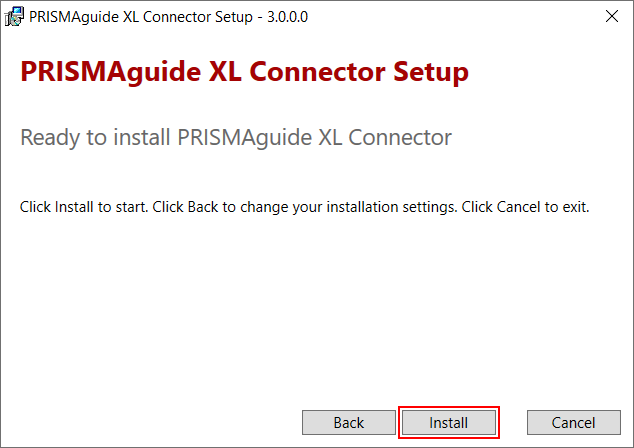
Task: Go to the previous step with Back
Action: click(x=348, y=423)
